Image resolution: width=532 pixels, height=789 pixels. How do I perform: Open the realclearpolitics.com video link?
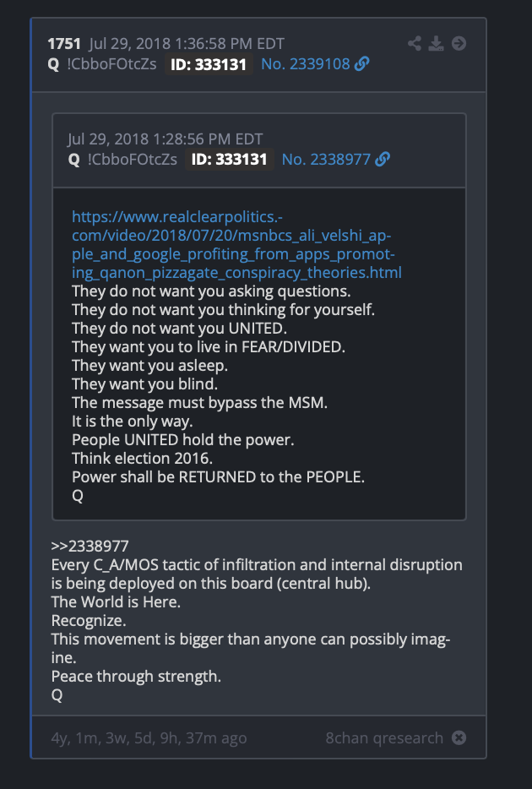pos(236,244)
